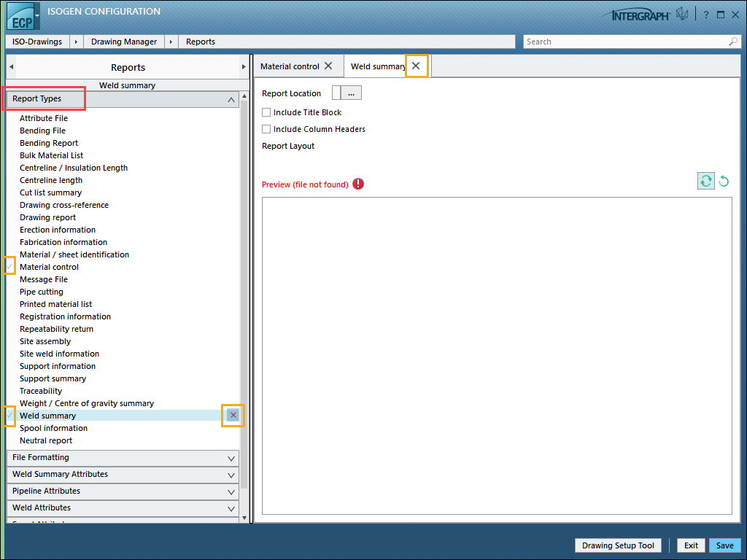
Task: Close the Material control tab
Action: tap(328, 66)
